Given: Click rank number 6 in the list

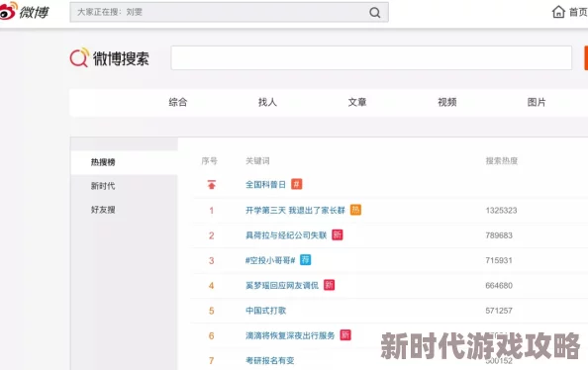Looking at the screenshot, I should point(212,335).
